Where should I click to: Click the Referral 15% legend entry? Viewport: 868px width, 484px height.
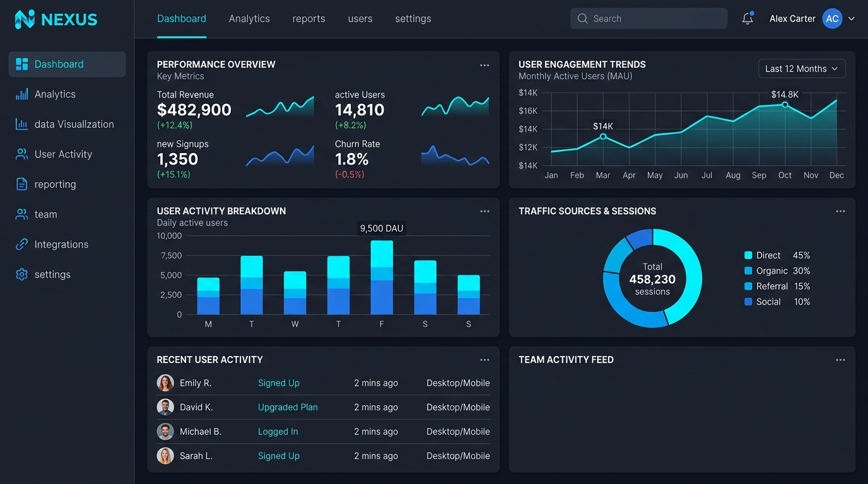coord(777,286)
